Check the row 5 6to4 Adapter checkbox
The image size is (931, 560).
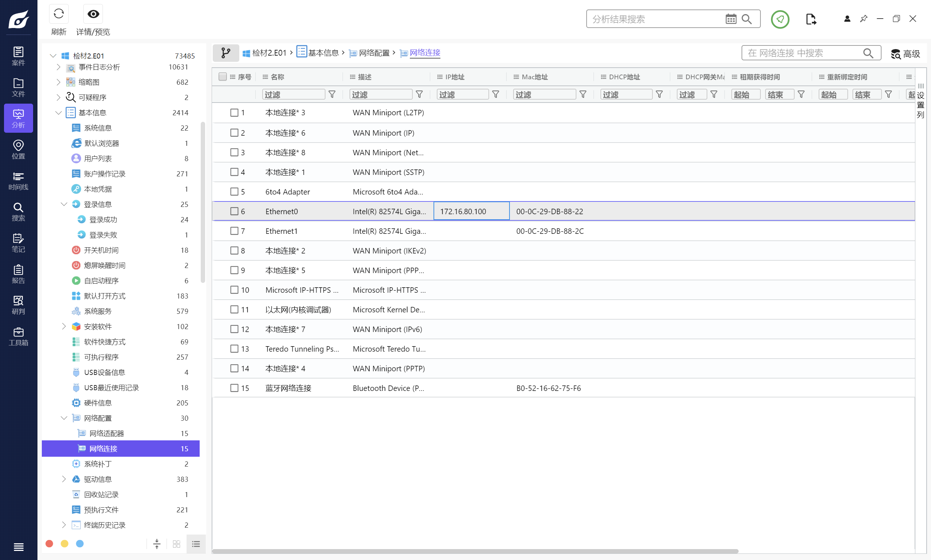[x=234, y=192]
